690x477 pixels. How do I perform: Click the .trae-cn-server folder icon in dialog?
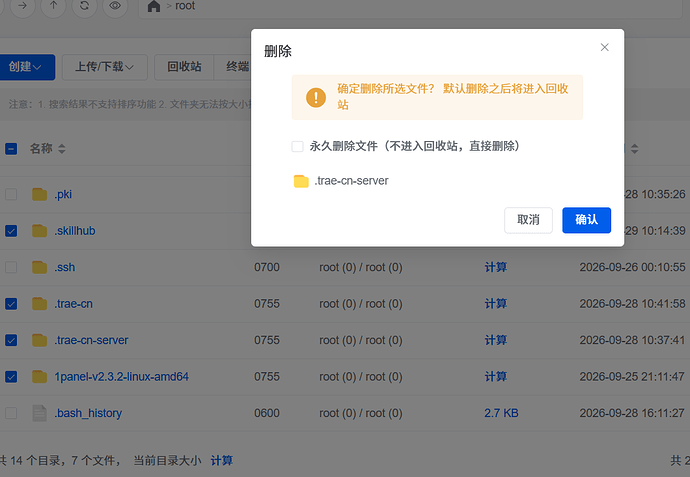[x=301, y=181]
